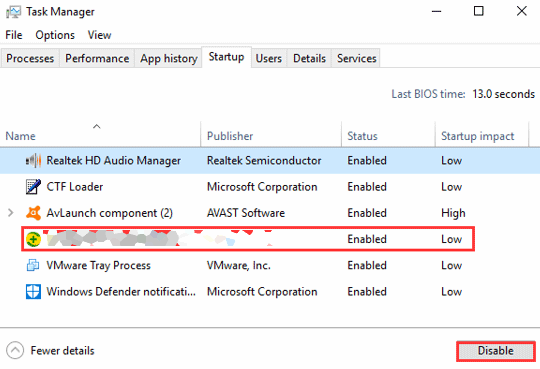
Task: Click the CTF Loader notepad icon
Action: click(33, 187)
